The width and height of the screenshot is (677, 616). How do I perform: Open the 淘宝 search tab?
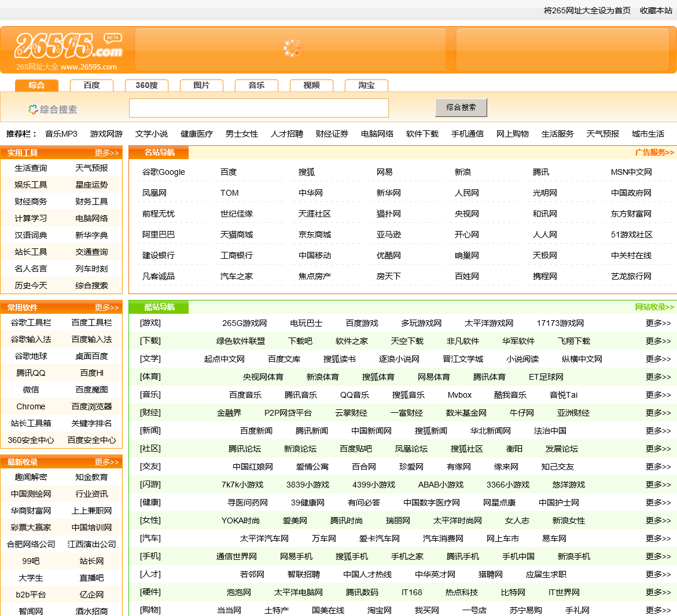(x=366, y=86)
